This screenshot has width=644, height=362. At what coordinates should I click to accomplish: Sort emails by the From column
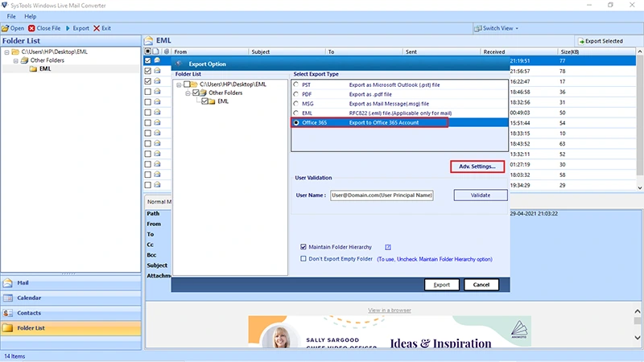(x=210, y=51)
